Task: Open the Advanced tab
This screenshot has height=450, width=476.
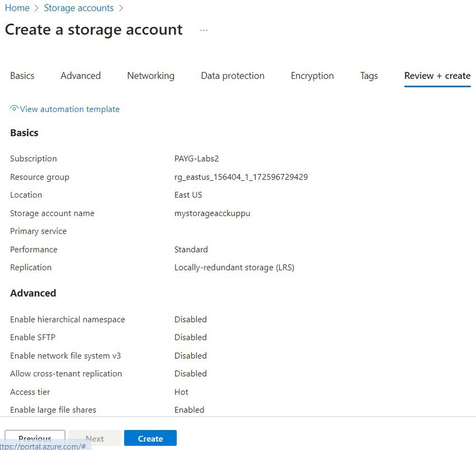Action: (81, 76)
